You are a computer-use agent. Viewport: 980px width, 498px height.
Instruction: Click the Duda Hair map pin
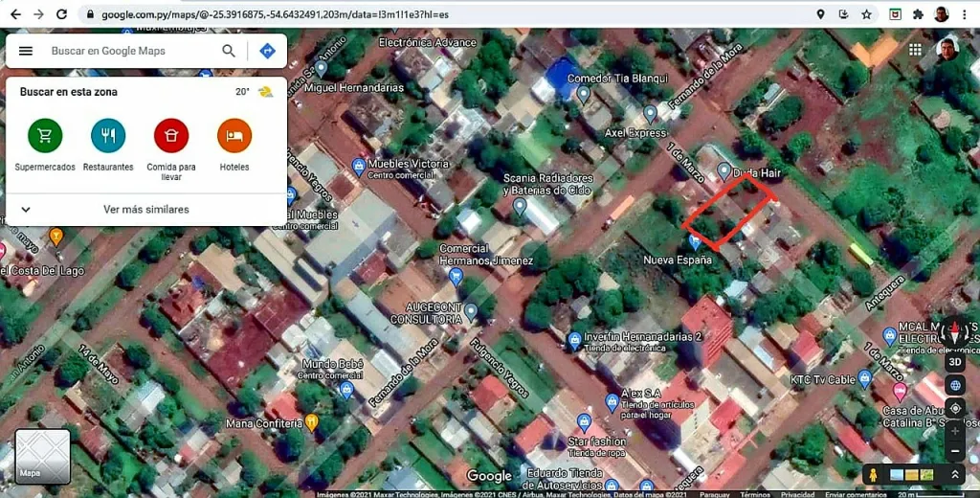[x=724, y=170]
